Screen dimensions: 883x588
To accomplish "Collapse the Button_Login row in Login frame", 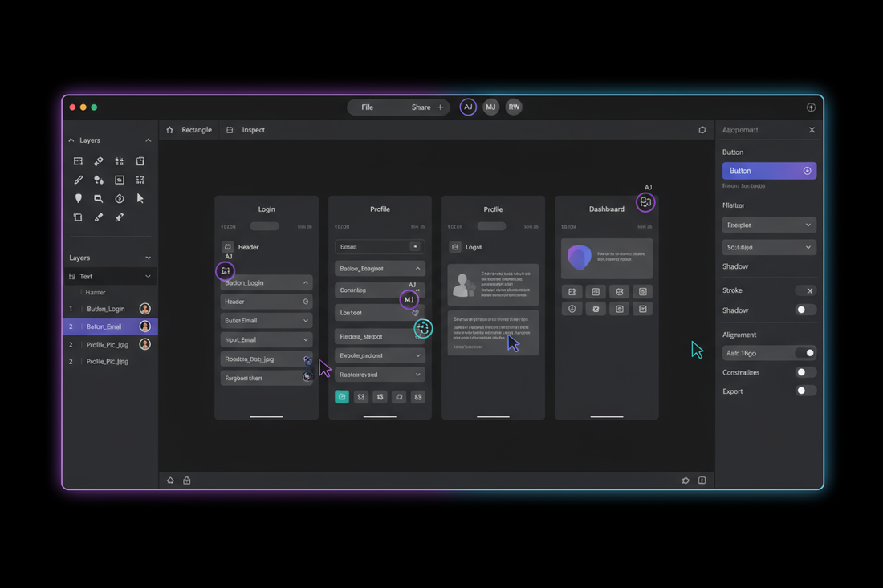I will pos(305,283).
